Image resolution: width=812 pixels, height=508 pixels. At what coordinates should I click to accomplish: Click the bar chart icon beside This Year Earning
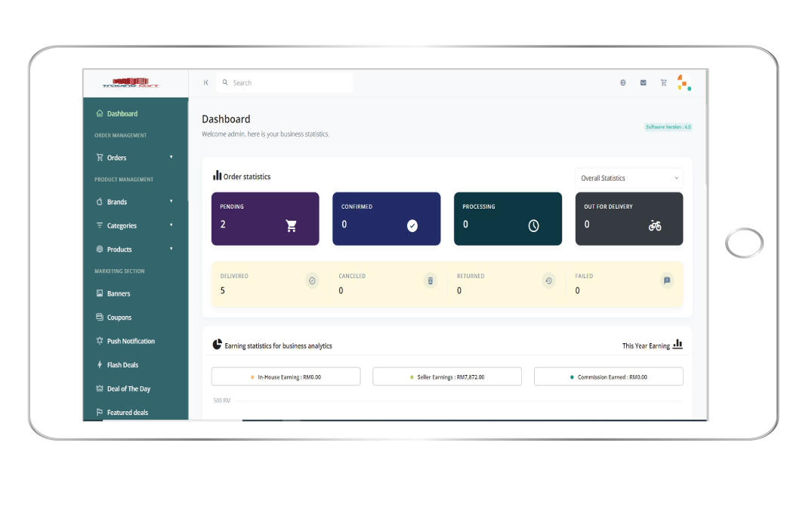[678, 345]
